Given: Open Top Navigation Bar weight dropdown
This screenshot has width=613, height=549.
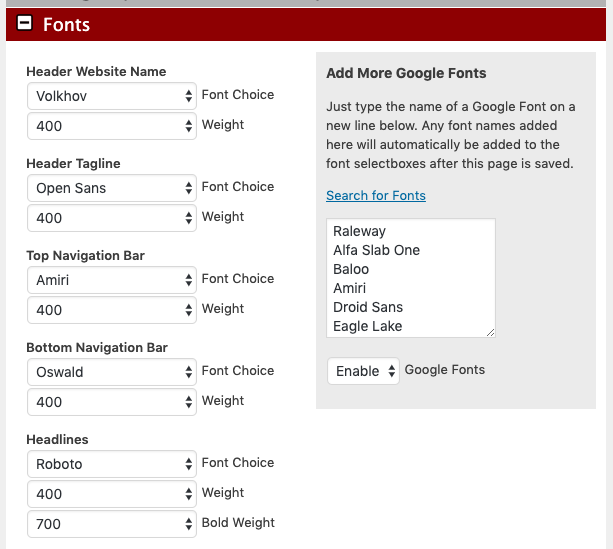Looking at the screenshot, I should (x=112, y=310).
